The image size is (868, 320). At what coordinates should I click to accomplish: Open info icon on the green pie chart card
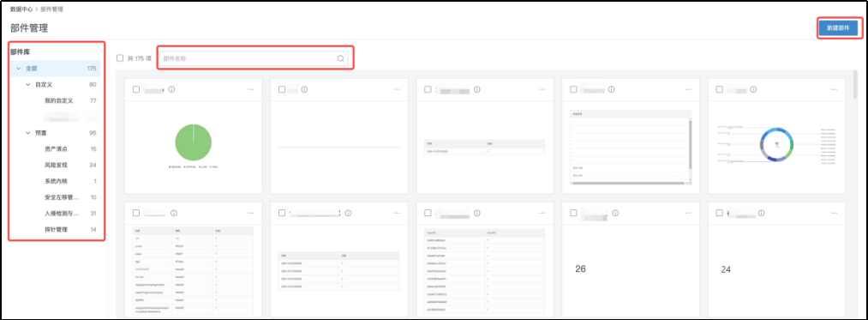coord(171,89)
